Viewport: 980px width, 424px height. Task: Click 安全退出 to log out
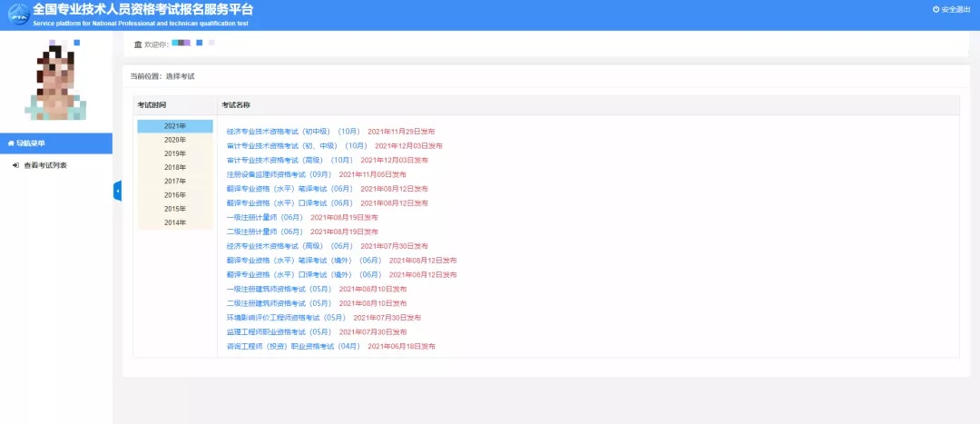point(955,9)
